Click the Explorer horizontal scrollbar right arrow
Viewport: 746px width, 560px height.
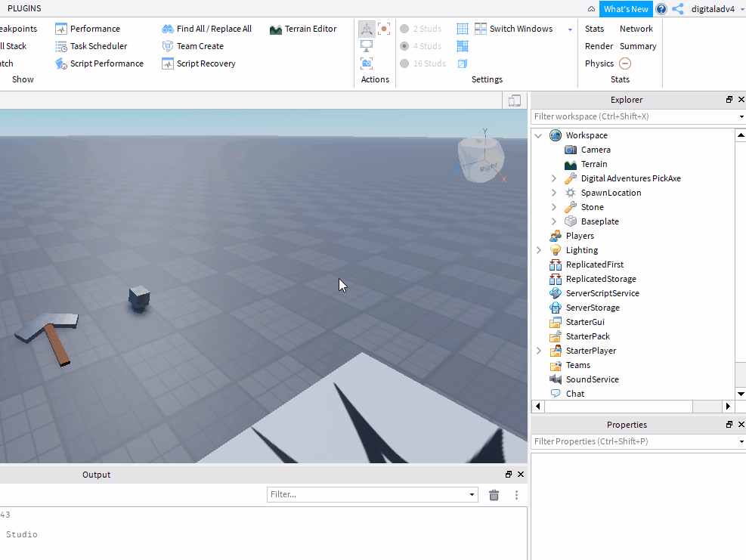728,407
